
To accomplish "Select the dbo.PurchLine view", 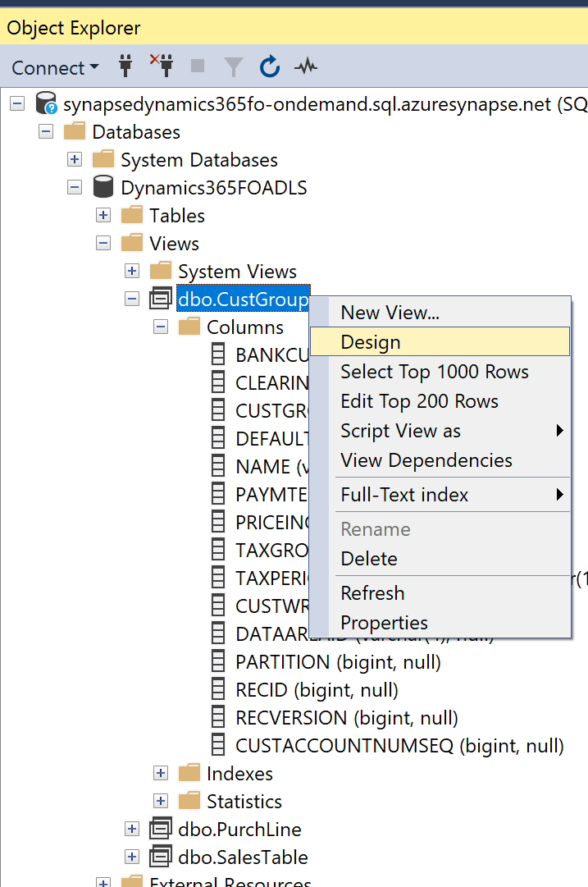I will tap(239, 830).
